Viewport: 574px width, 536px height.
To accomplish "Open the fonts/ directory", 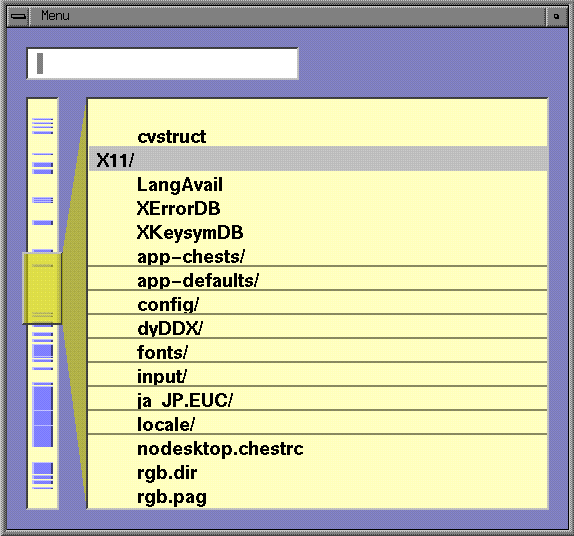I will [162, 353].
